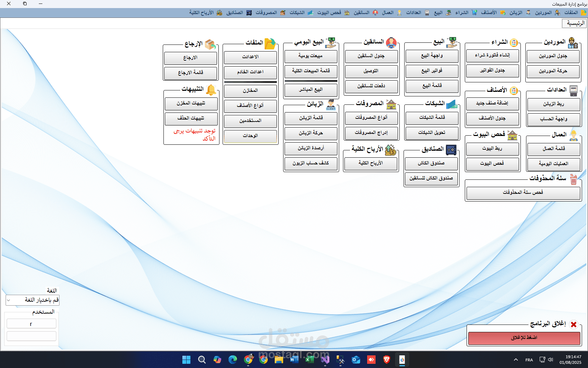Open the safe icon on the الصناديق panel
The width and height of the screenshot is (588, 368).
[451, 150]
